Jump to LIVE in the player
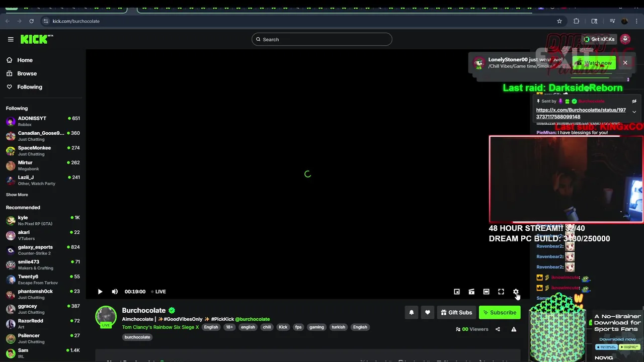 (x=158, y=292)
